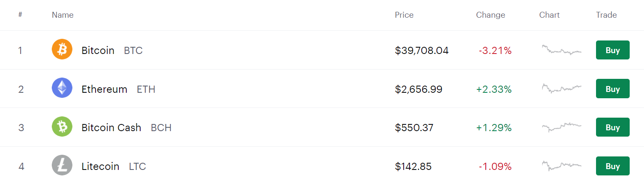The image size is (644, 183).
Task: Sort the table by Name column header
Action: point(63,15)
